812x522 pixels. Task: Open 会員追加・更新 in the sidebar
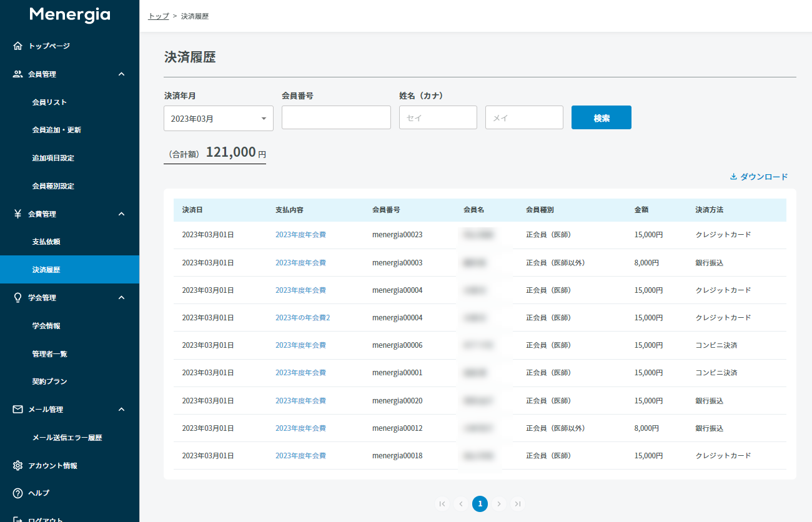tap(57, 130)
